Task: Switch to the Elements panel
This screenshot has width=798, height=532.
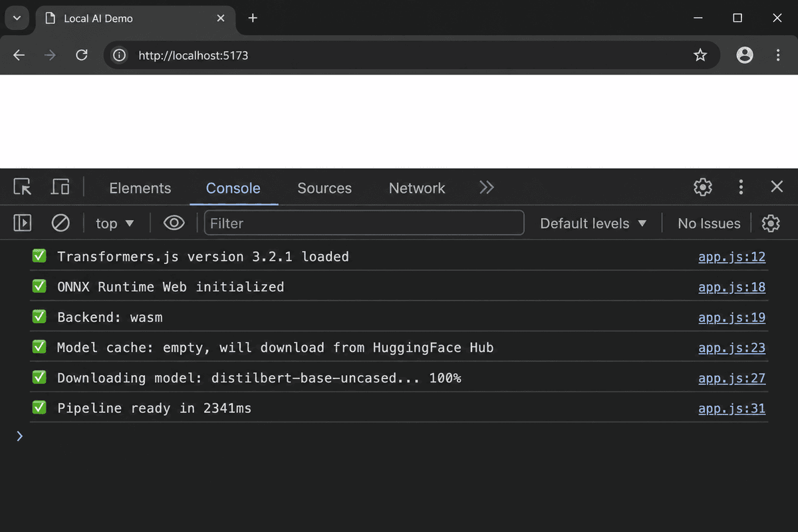Action: [140, 188]
